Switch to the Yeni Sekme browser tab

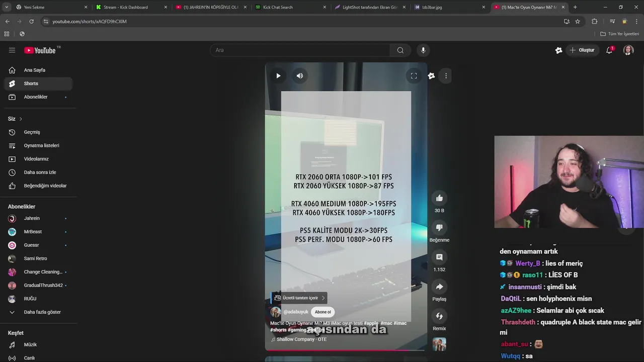50,7
